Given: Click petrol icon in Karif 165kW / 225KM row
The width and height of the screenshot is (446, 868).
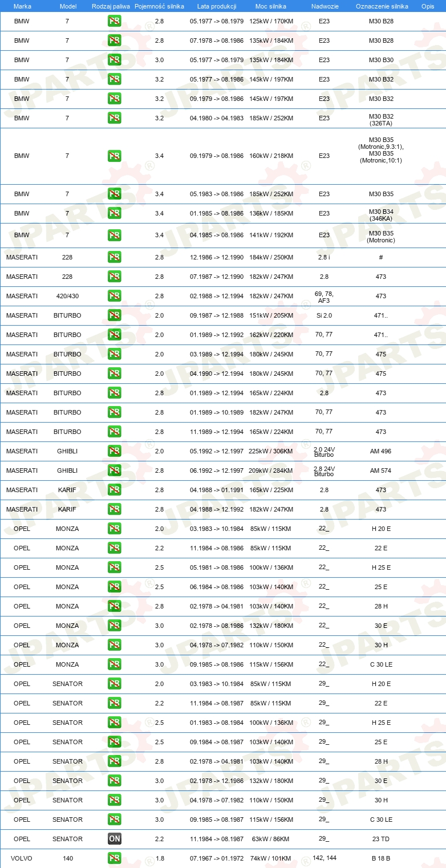Looking at the screenshot, I should (x=114, y=490).
